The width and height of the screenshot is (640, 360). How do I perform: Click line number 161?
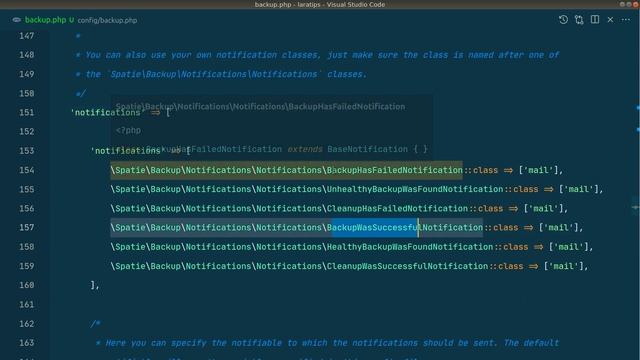pos(27,304)
